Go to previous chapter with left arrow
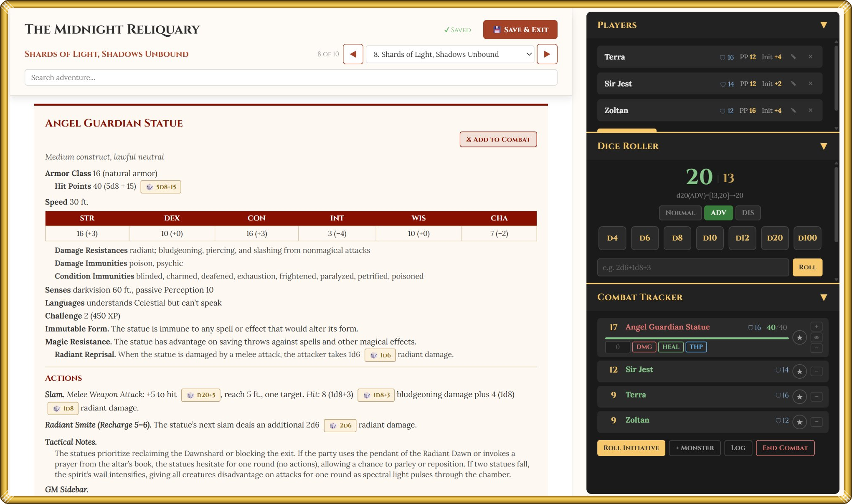 pos(353,54)
